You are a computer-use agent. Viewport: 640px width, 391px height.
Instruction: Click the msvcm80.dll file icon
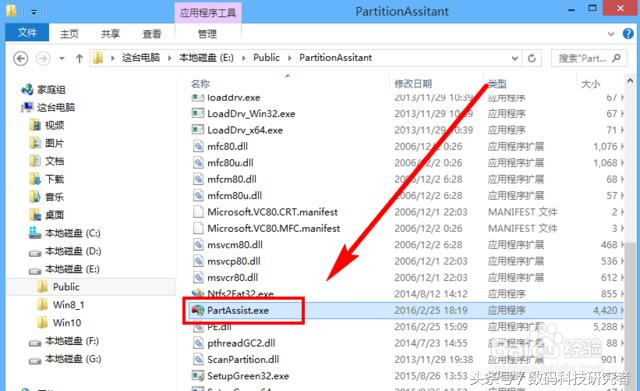coord(198,244)
